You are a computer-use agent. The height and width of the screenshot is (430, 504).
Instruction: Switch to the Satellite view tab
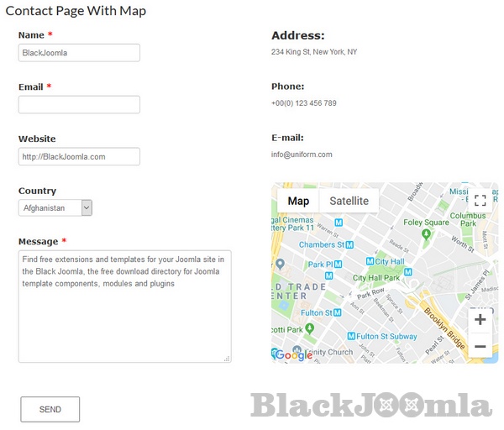pyautogui.click(x=349, y=201)
